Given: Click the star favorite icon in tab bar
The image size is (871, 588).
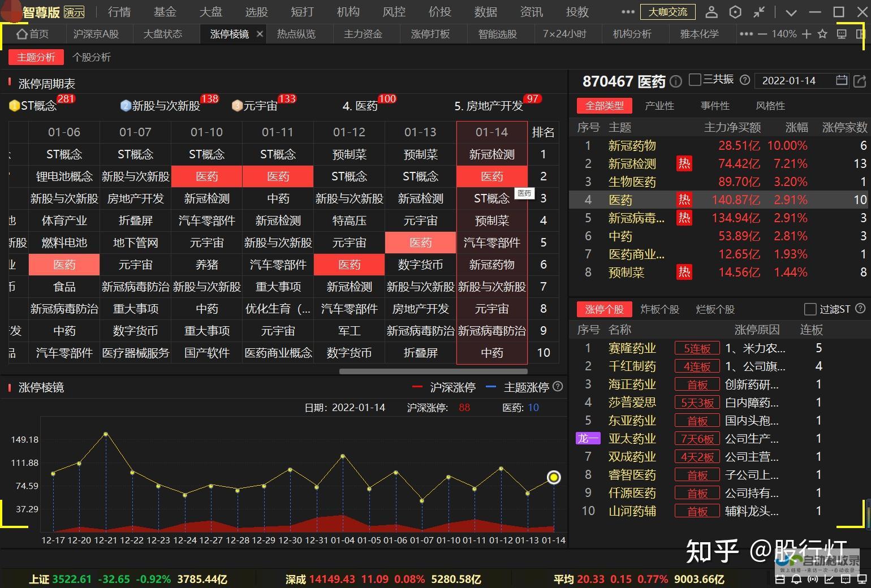Looking at the screenshot, I should click(822, 34).
